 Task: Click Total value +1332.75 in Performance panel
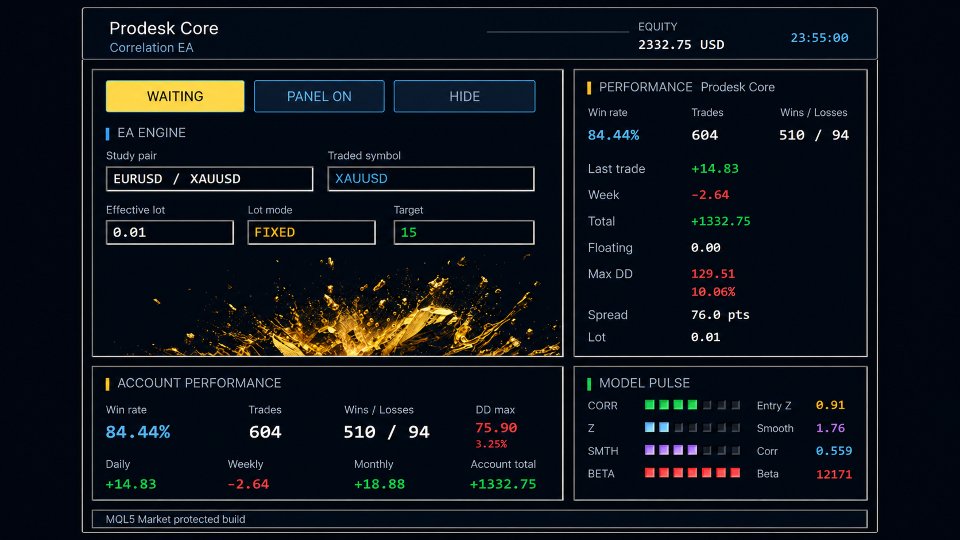(x=720, y=221)
